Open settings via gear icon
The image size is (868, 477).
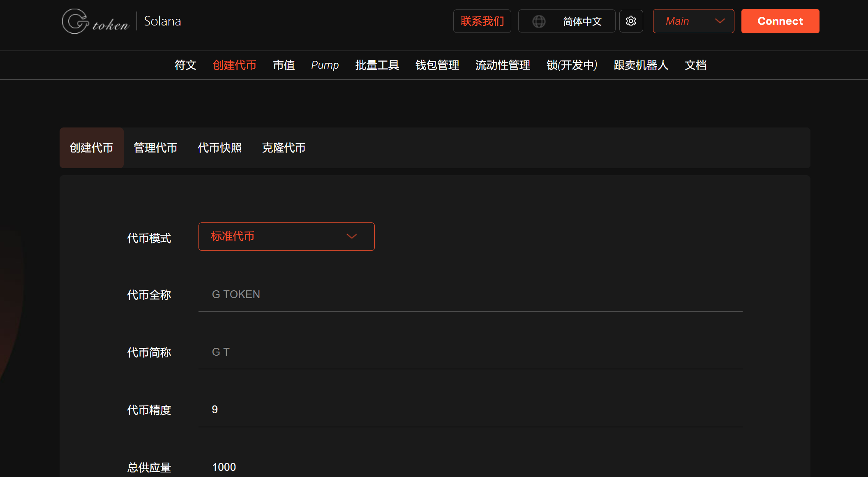point(631,21)
